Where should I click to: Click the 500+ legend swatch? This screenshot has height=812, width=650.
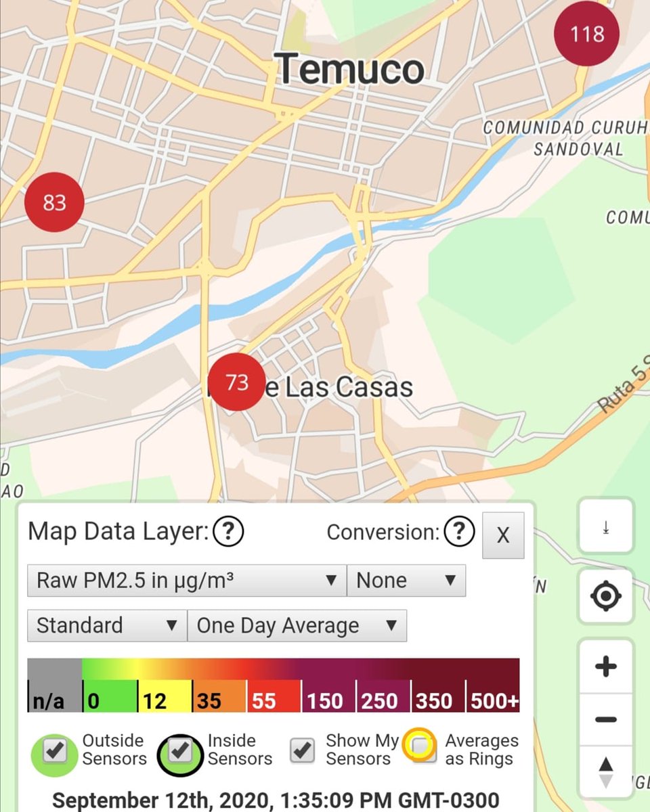pyautogui.click(x=493, y=696)
